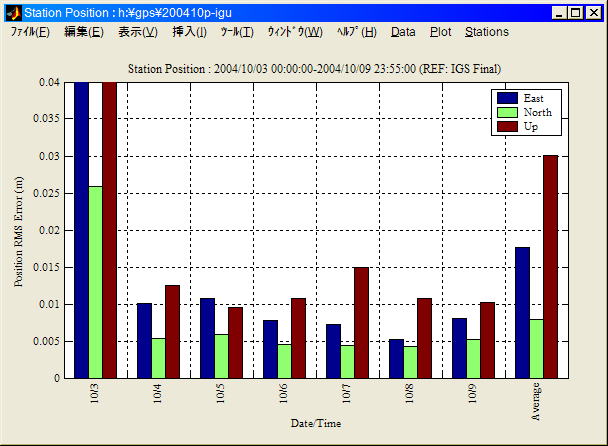Click the dark red Up swatch in the legend
Screen dimensions: 608x446
507,127
